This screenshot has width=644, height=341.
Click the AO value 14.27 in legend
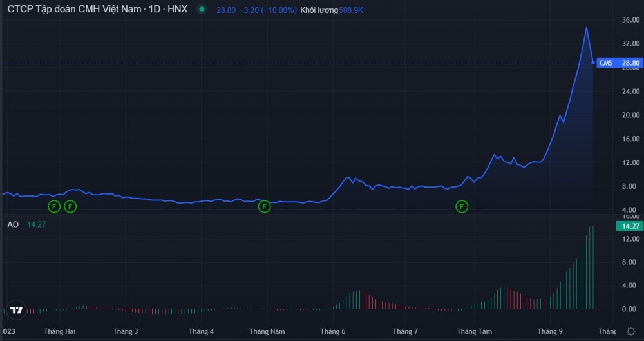(37, 224)
